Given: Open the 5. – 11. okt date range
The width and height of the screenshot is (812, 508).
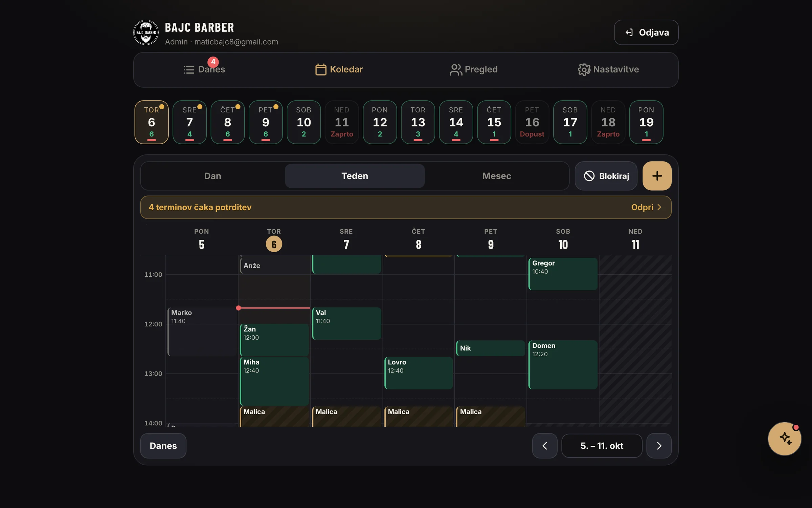Looking at the screenshot, I should pyautogui.click(x=602, y=446).
